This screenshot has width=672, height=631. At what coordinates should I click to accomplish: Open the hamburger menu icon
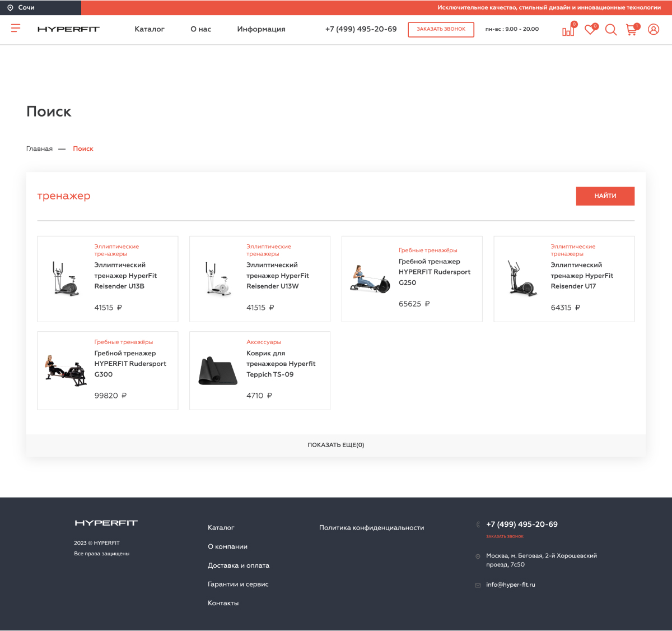tap(16, 28)
